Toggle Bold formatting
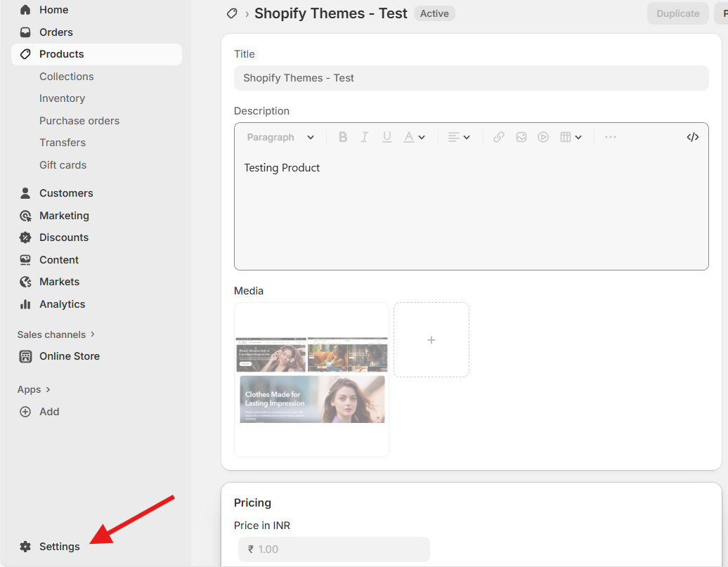The image size is (728, 567). coord(343,137)
